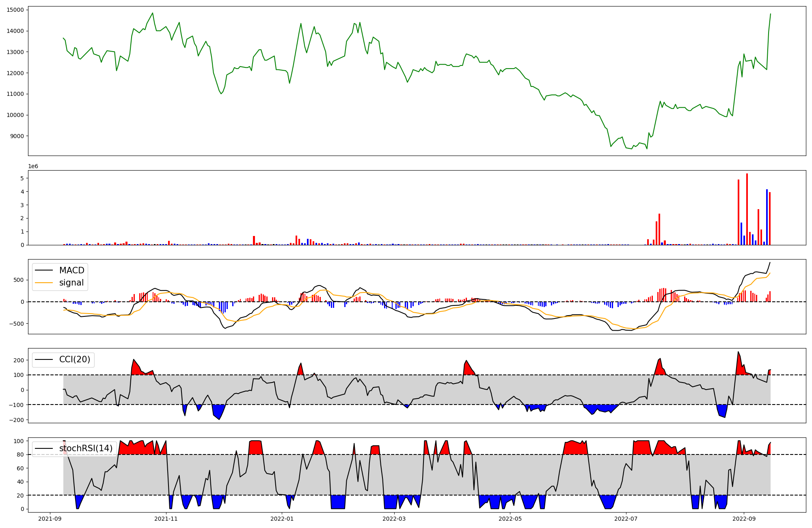Click the 2021-09 date tick label
Viewport: 812px width, 528px height.
click(x=50, y=519)
